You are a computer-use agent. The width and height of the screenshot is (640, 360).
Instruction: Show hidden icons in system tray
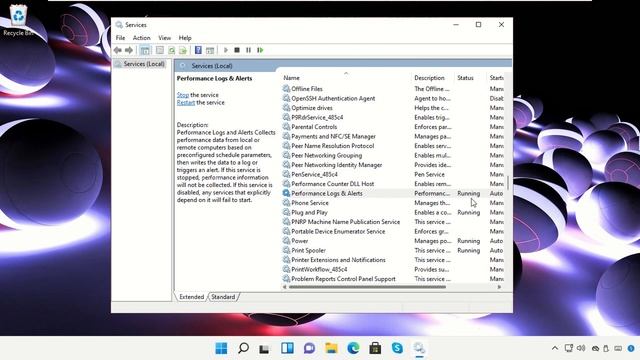click(555, 348)
